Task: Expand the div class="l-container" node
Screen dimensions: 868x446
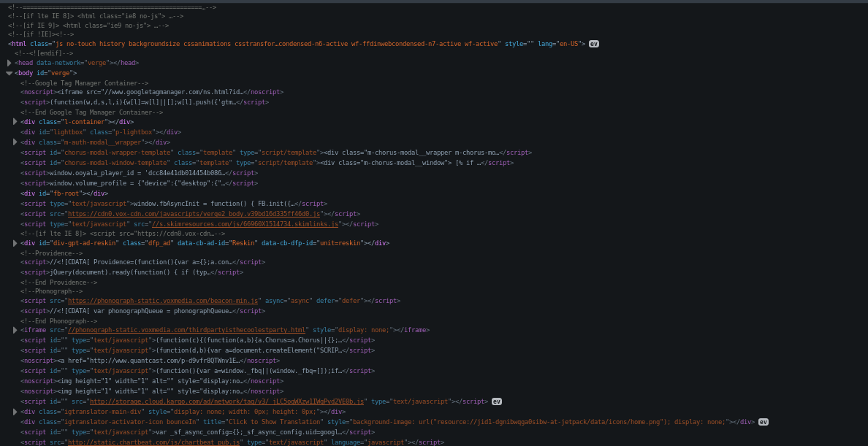Action: (x=15, y=122)
